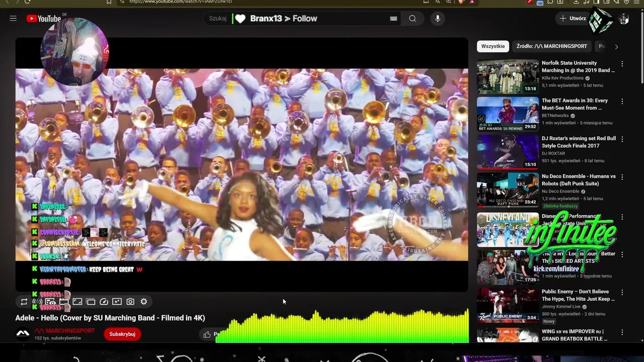Open the account avatar menu

[624, 19]
